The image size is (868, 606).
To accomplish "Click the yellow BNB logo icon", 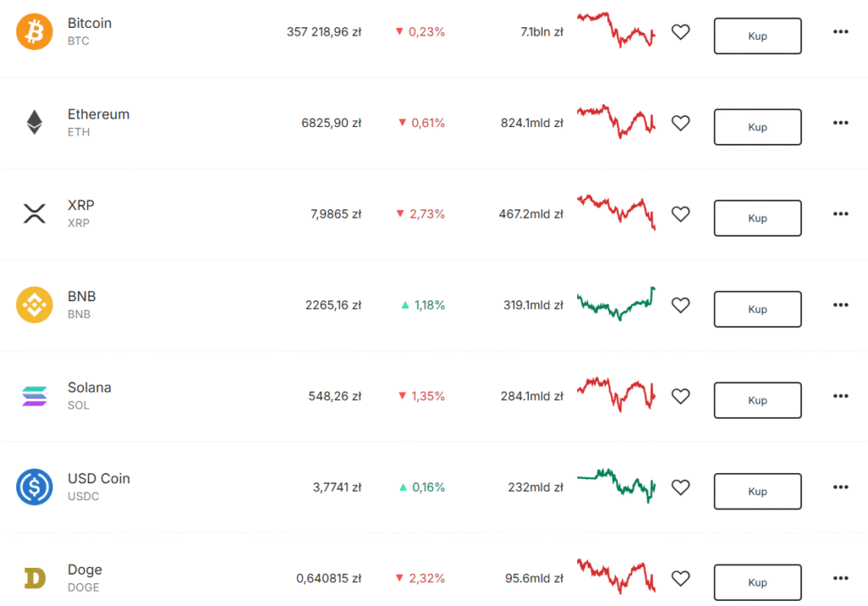I will tap(34, 305).
